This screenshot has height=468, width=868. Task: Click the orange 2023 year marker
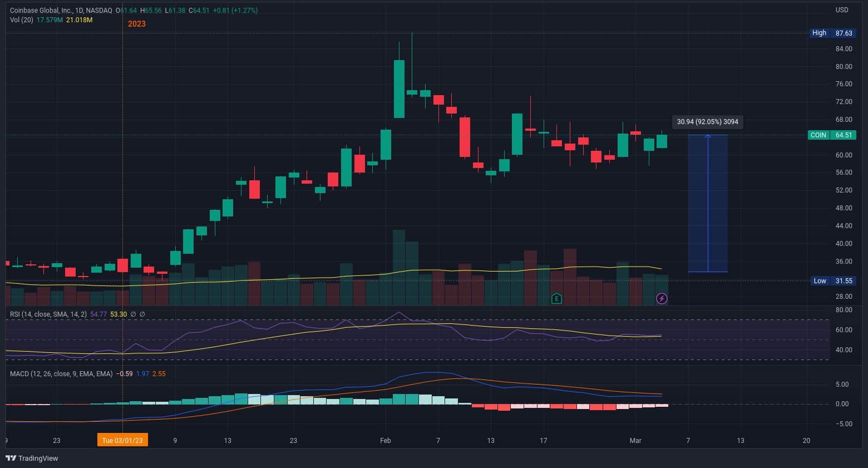(x=137, y=24)
